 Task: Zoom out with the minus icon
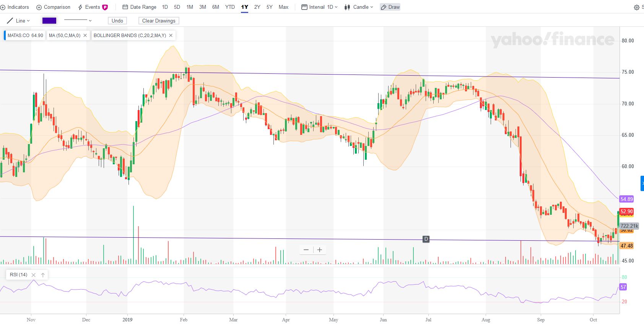306,250
